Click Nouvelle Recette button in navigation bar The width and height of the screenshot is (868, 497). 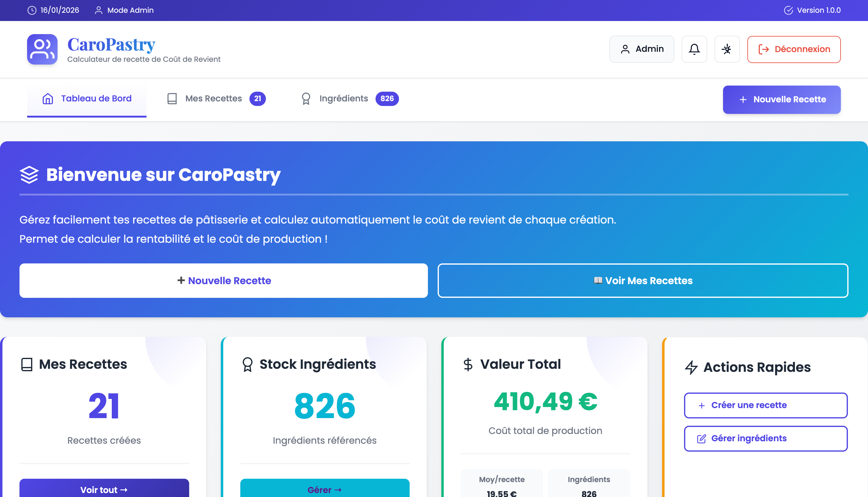pos(781,99)
